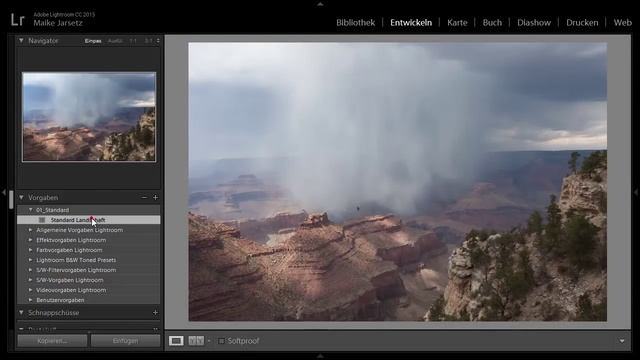Collapse the Navigator panel
The width and height of the screenshot is (640, 360).
(x=21, y=40)
